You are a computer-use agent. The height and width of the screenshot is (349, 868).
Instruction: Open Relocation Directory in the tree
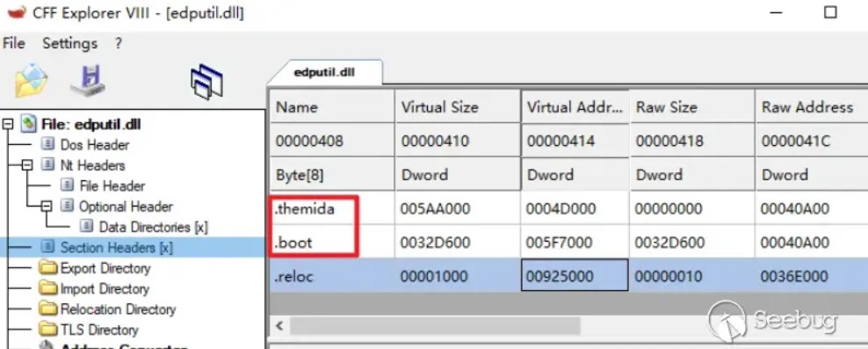tap(118, 309)
